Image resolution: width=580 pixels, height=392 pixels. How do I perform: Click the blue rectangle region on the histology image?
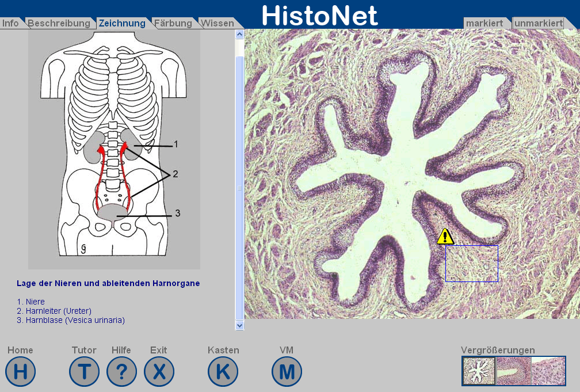471,264
